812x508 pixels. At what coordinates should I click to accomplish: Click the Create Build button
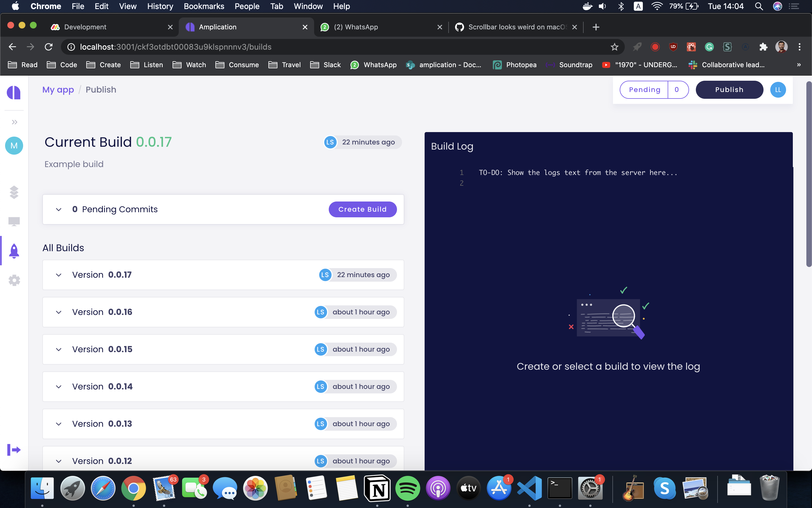pyautogui.click(x=362, y=209)
